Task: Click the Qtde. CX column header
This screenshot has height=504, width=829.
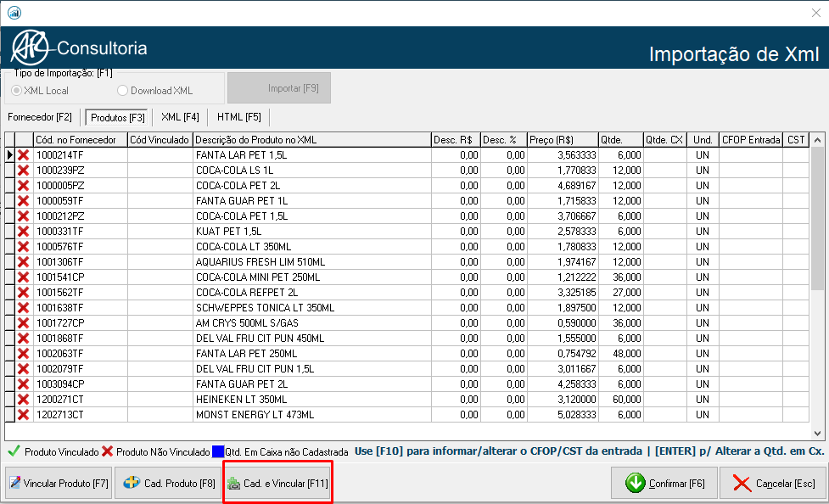Action: tap(664, 140)
